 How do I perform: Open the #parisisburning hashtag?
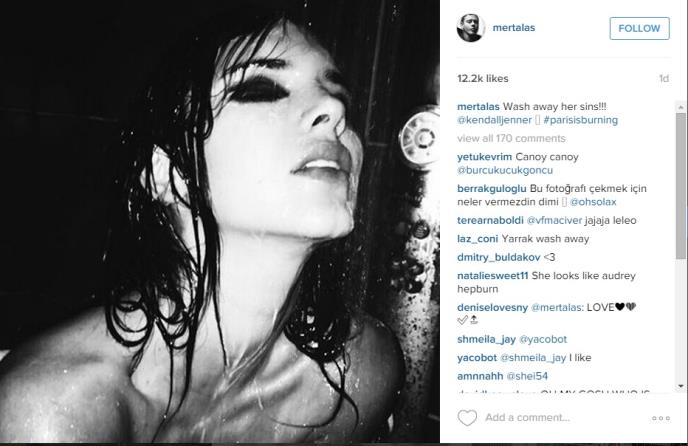click(580, 120)
